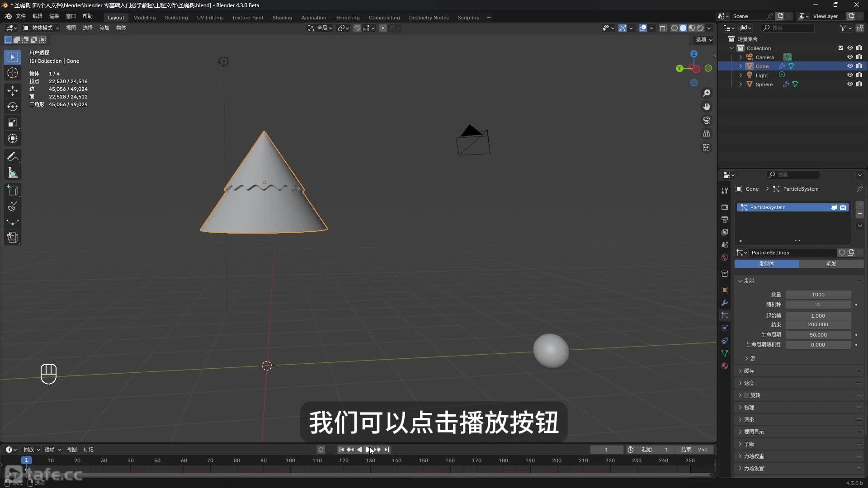Select the Annotate pencil tool
The image size is (868, 488).
13,157
